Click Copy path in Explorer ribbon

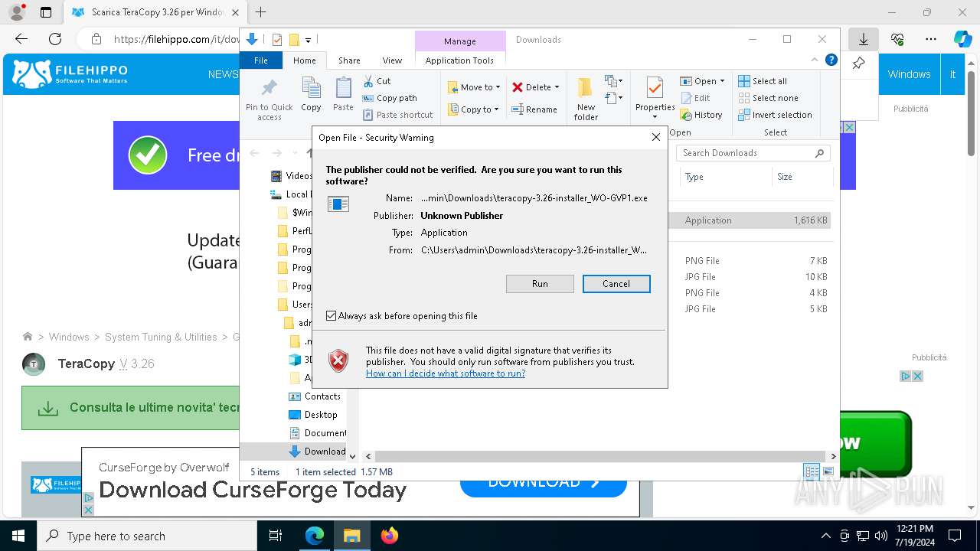click(390, 98)
